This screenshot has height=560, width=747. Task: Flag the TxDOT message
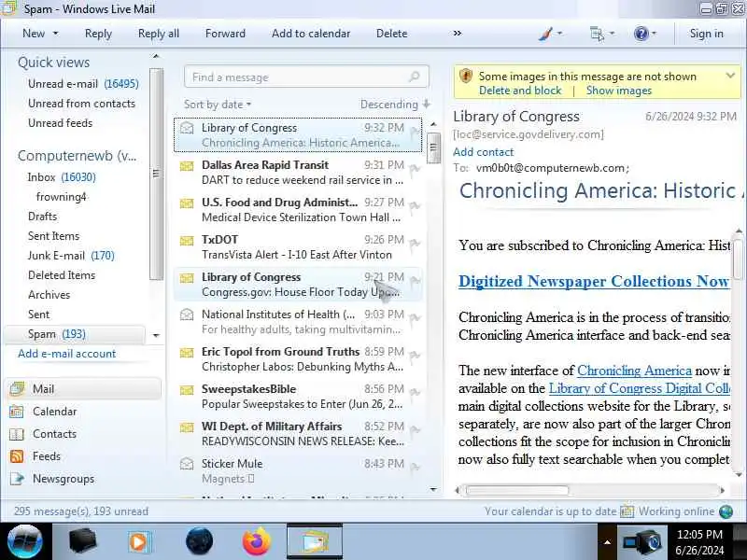click(x=415, y=244)
